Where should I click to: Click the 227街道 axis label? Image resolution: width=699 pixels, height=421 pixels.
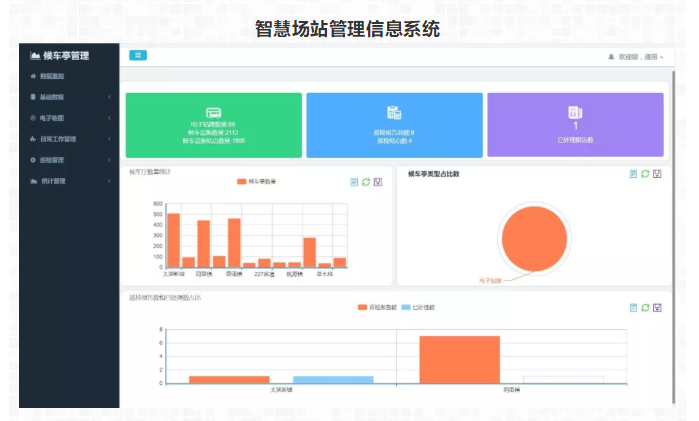(264, 274)
